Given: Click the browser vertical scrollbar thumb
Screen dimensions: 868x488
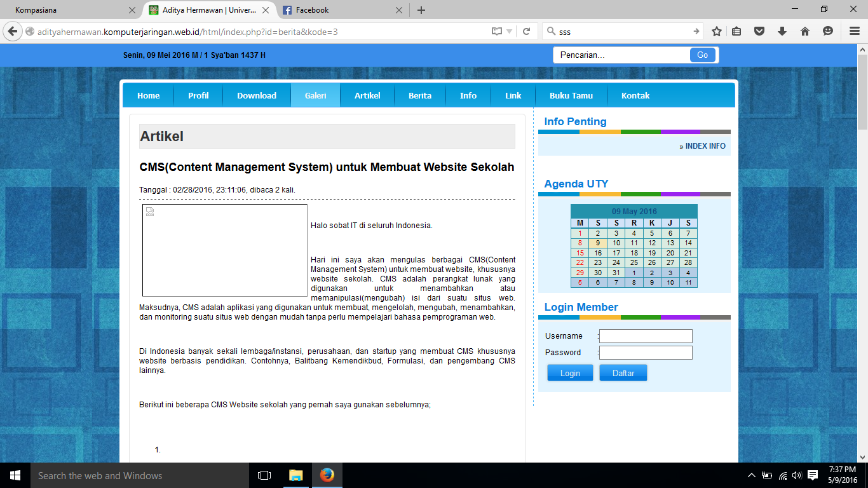Looking at the screenshot, I should 862,92.
